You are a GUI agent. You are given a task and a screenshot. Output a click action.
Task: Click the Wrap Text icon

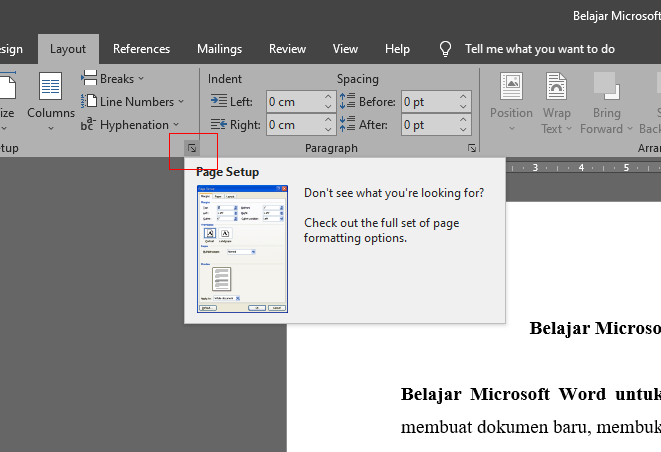(556, 86)
